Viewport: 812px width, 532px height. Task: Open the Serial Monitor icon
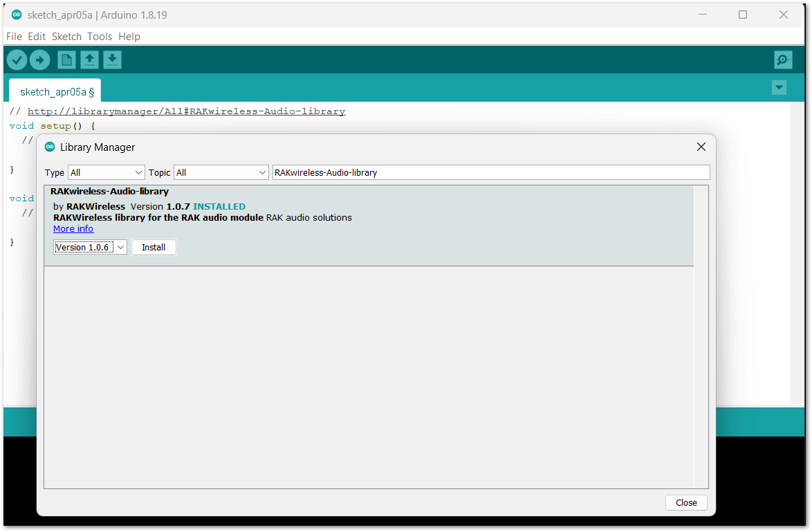[783, 60]
